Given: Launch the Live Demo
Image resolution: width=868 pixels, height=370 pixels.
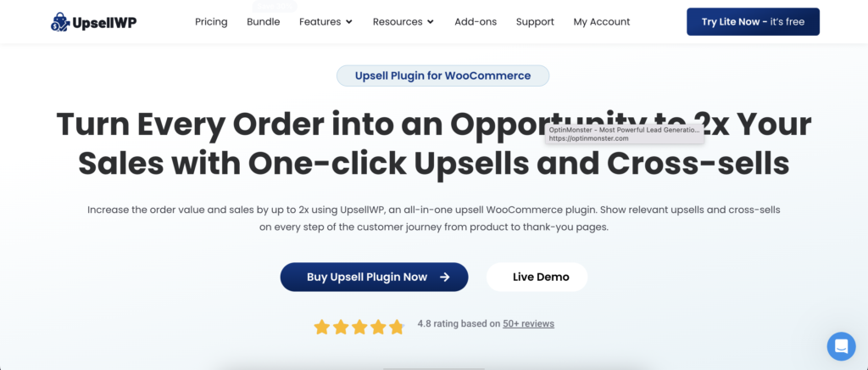Looking at the screenshot, I should click(x=537, y=277).
